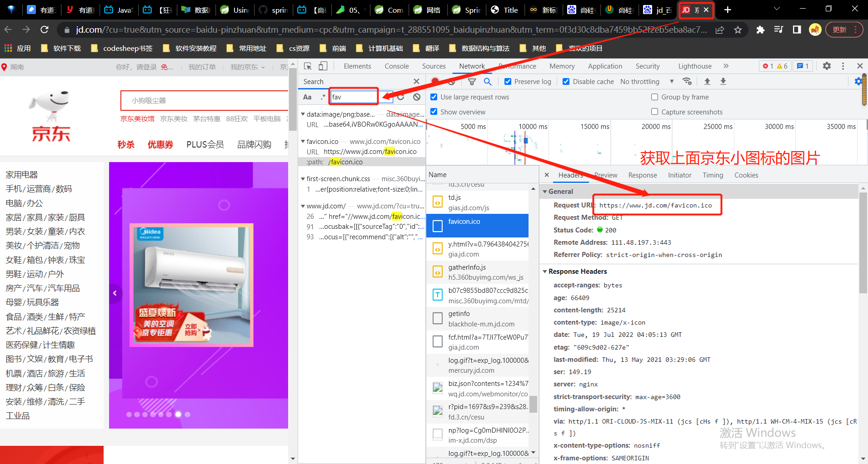Screen dimensions: 868x464
Task: Click the export HAR download icon
Action: coord(723,82)
